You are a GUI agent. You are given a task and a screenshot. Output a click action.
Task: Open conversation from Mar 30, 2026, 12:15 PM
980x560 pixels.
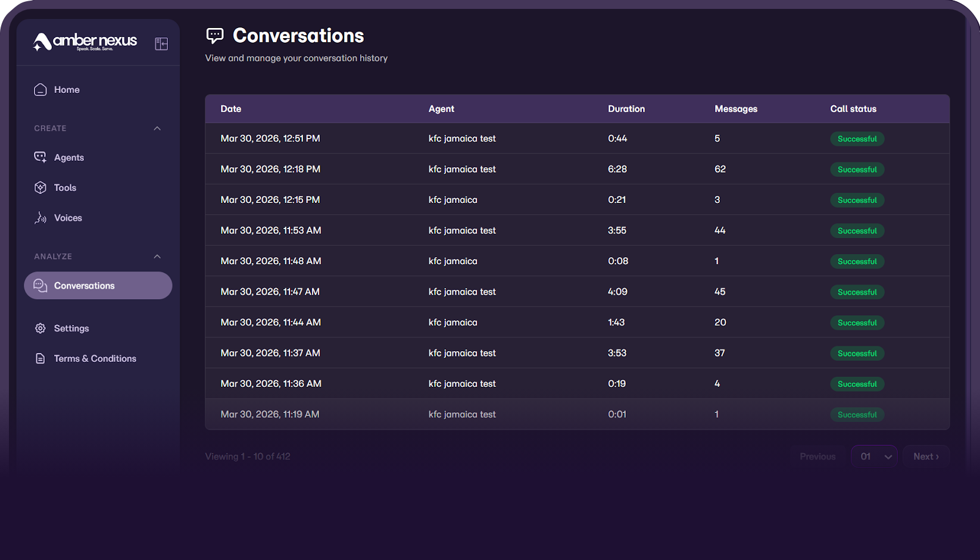(578, 200)
